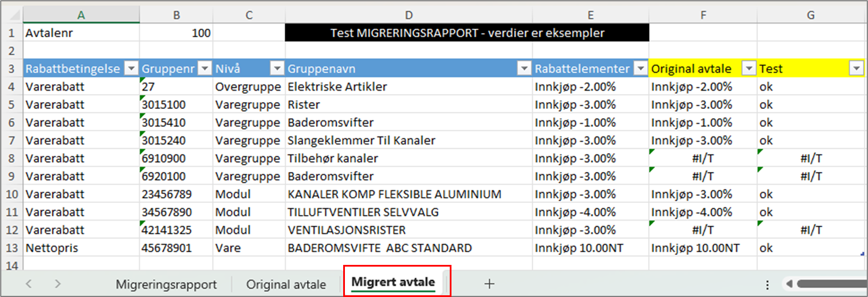Viewport: 868px width, 297px height.
Task: Expand the Nivå column filter
Action: coord(277,69)
